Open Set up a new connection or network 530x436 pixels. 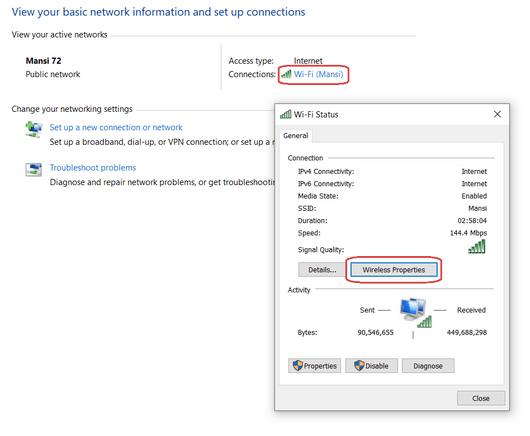116,127
